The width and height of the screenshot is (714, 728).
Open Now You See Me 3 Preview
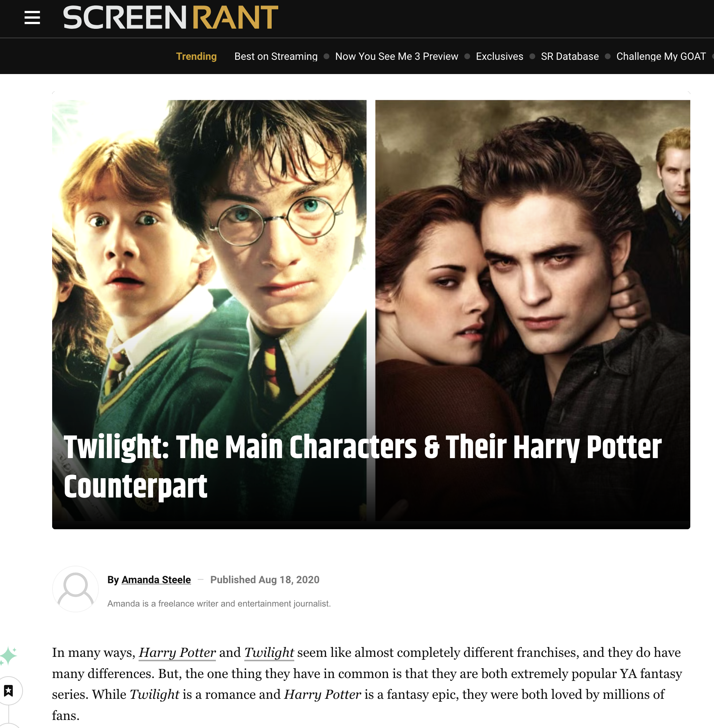coord(397,56)
